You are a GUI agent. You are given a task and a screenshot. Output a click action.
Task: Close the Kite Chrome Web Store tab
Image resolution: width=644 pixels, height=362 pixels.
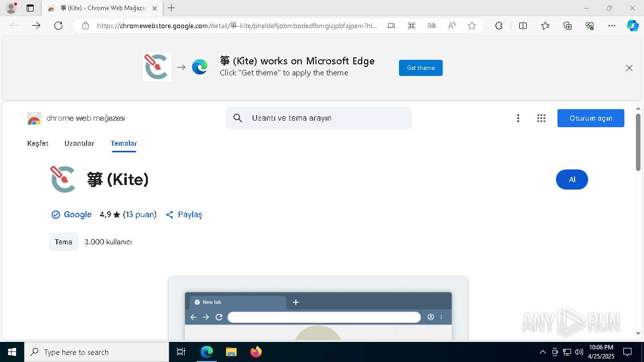coord(154,8)
